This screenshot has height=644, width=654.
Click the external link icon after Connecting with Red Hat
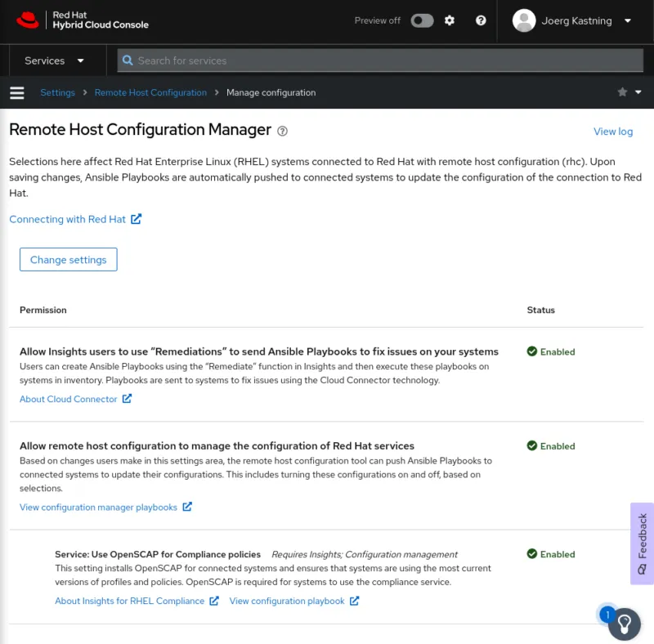tap(136, 219)
